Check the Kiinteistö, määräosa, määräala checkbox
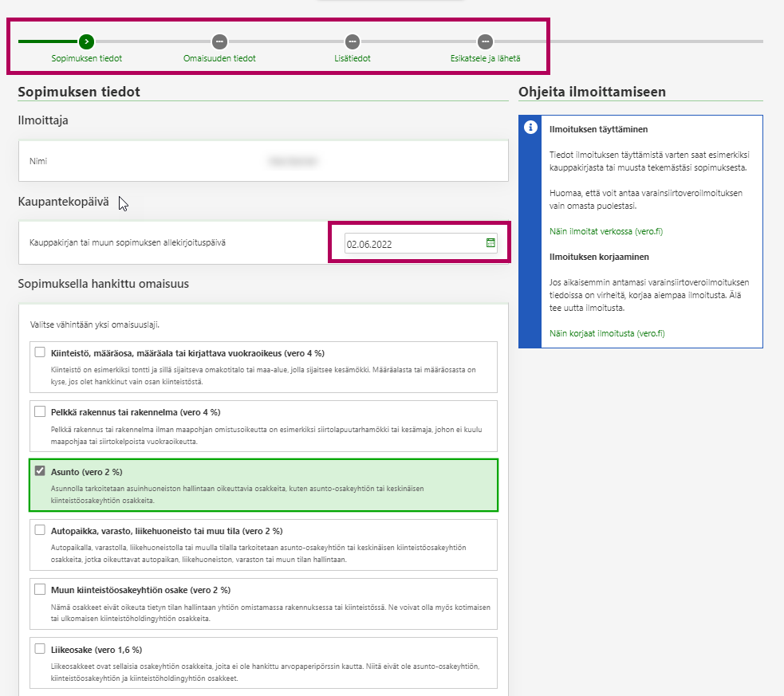Viewport: 784px width, 696px height. 40,352
